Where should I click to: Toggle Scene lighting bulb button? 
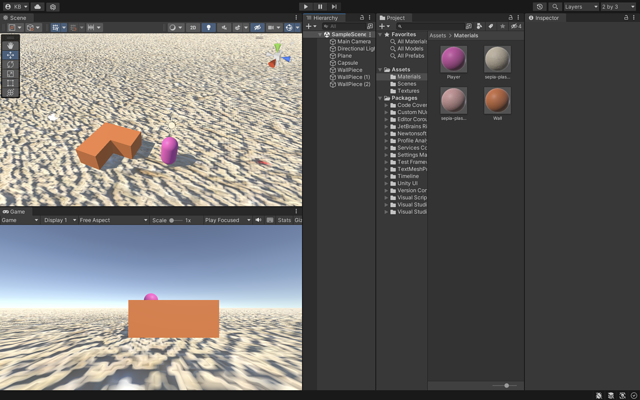coord(209,27)
